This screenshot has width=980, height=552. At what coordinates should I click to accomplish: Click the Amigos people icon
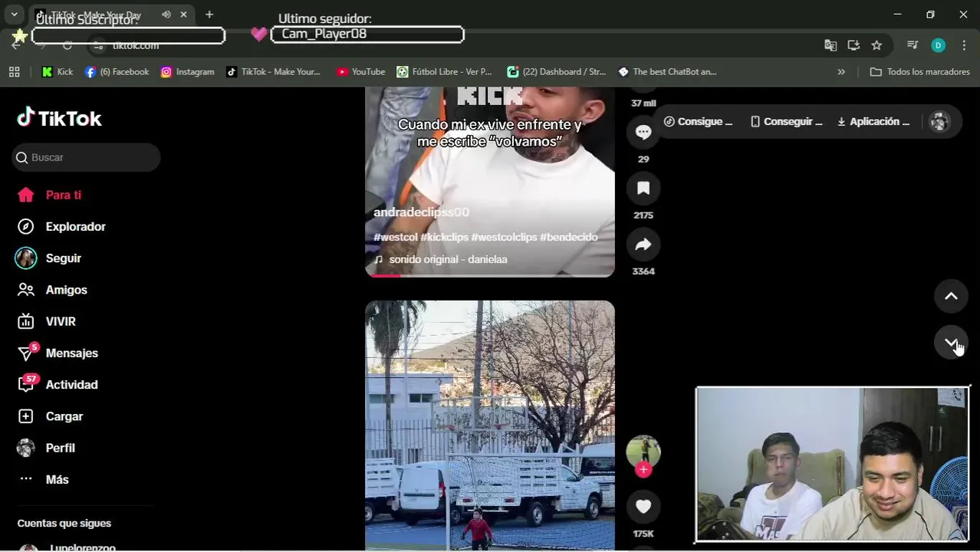[26, 290]
